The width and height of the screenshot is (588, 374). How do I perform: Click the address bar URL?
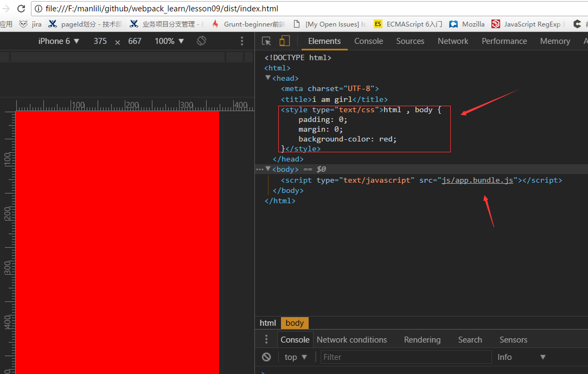pos(162,9)
